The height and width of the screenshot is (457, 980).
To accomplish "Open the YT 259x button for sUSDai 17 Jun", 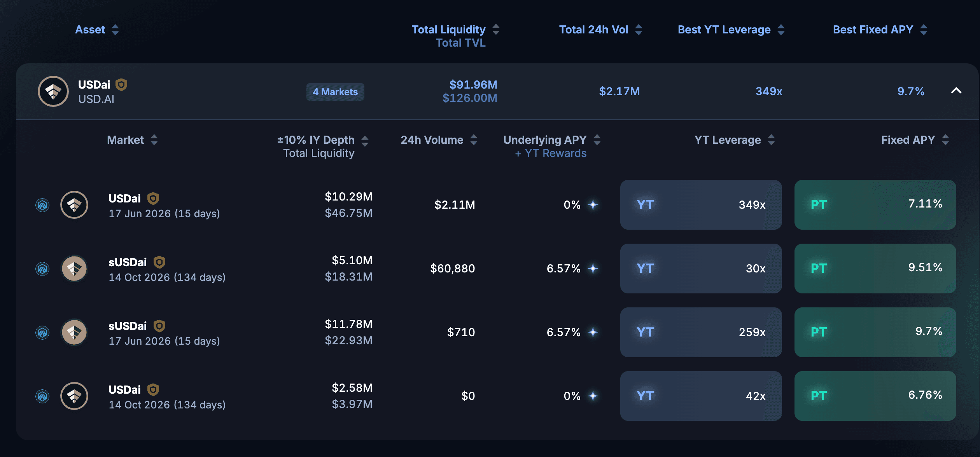I will 701,332.
